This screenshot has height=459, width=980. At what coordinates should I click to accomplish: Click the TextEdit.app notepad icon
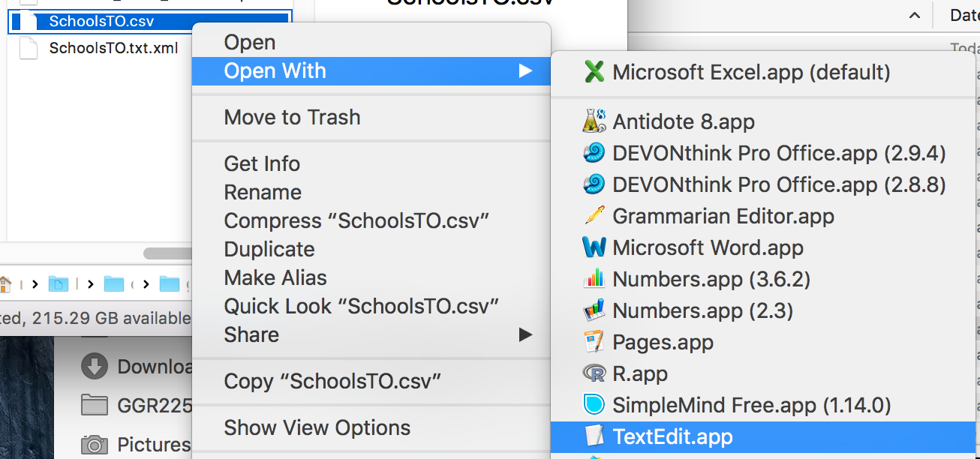(594, 436)
